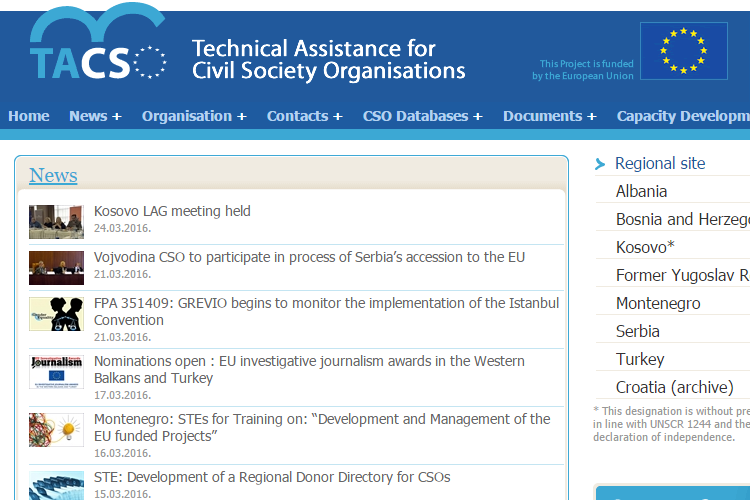Viewport: 750px width, 500px height.
Task: Click the date 15.03.2016.
Action: 122,494
